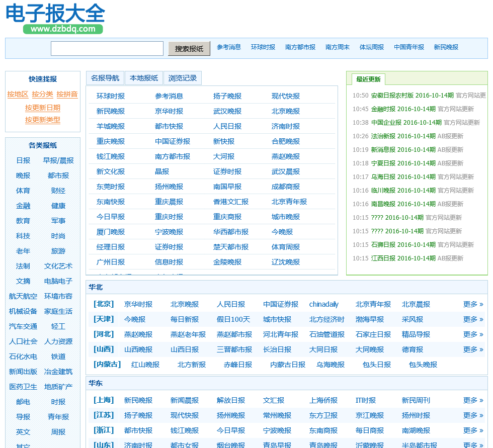493x448 pixels.
Task: Open the [内蒙古] region link
Action: [x=107, y=365]
